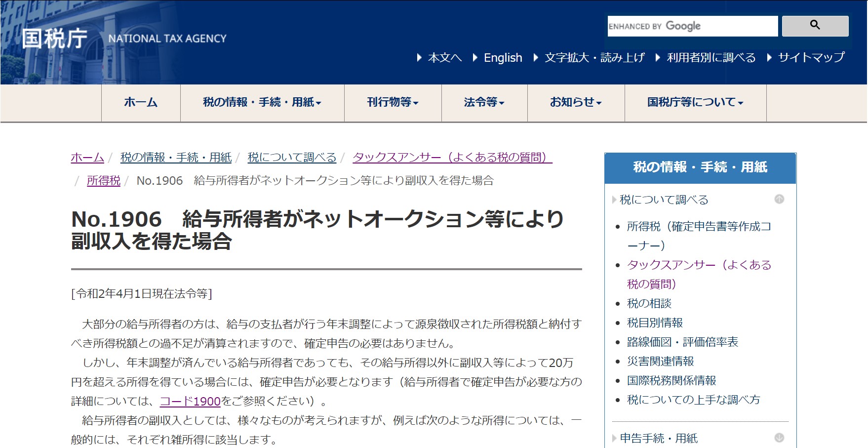
Task: Switch to the English version
Action: 503,58
